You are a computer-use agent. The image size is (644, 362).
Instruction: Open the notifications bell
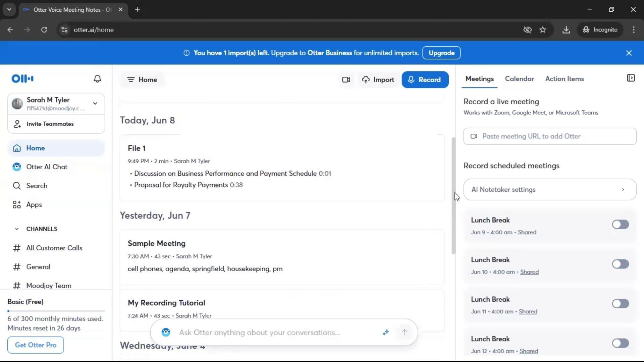click(x=97, y=79)
